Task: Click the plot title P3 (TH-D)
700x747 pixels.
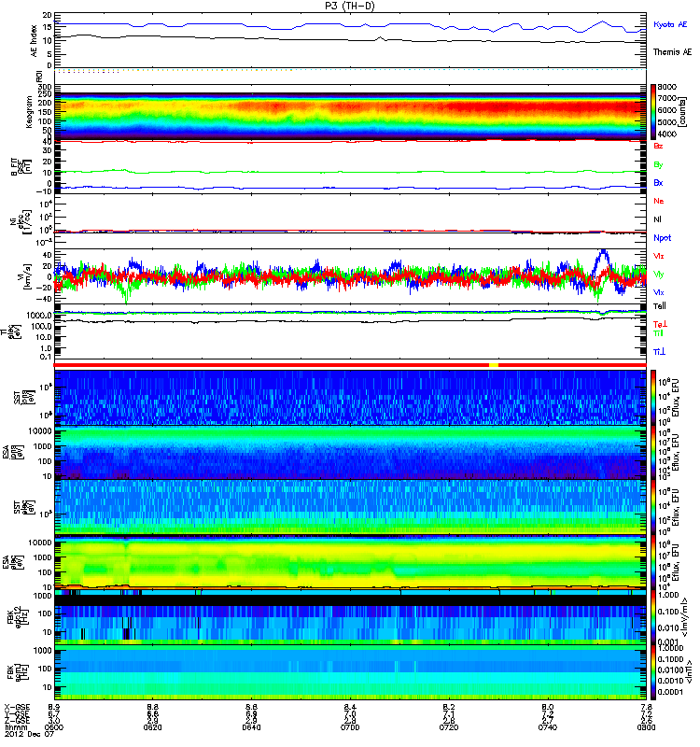Action: coord(350,6)
